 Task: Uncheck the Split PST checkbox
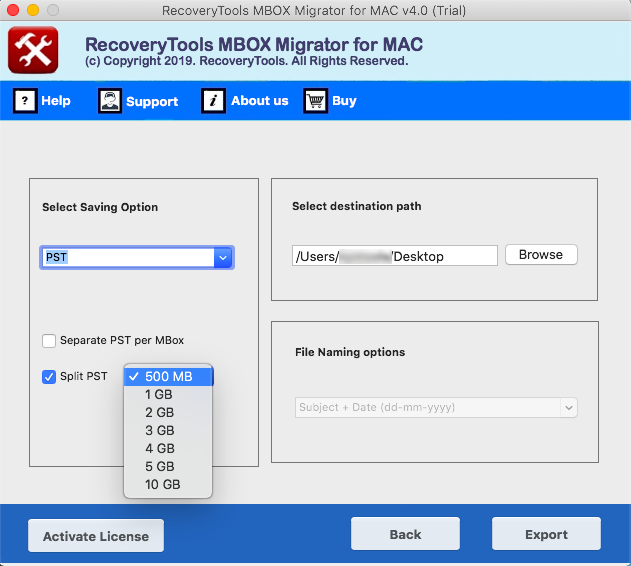[49, 377]
